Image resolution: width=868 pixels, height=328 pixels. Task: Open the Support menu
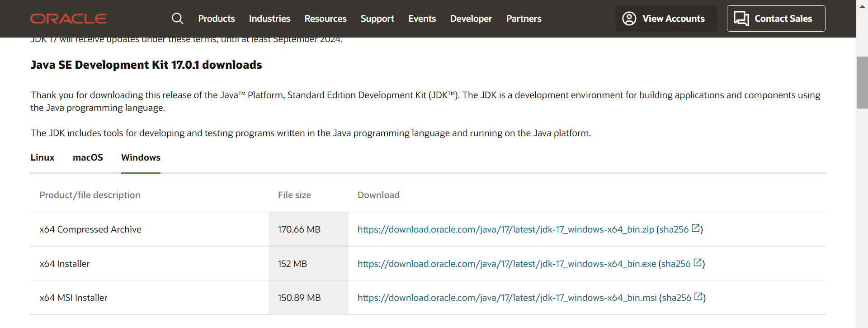[377, 19]
